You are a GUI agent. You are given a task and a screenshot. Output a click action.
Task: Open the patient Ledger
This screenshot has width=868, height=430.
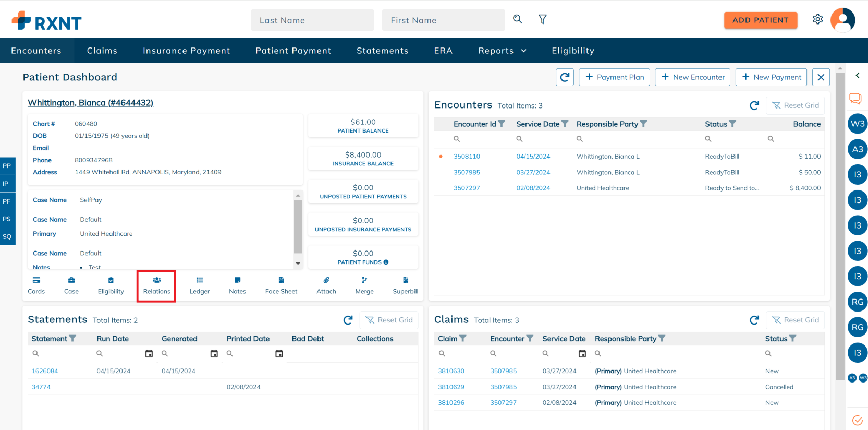pyautogui.click(x=199, y=285)
